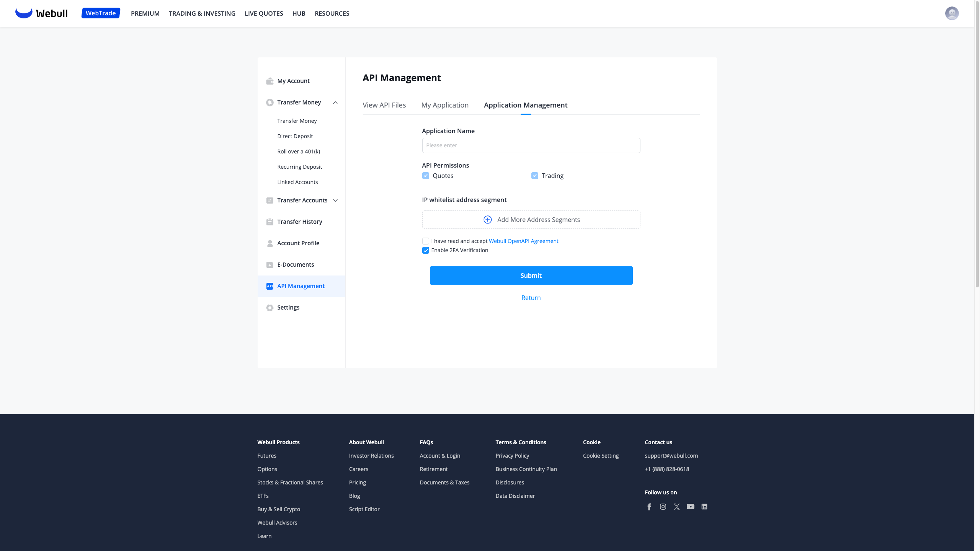Focus the Application Name input field

click(531, 145)
